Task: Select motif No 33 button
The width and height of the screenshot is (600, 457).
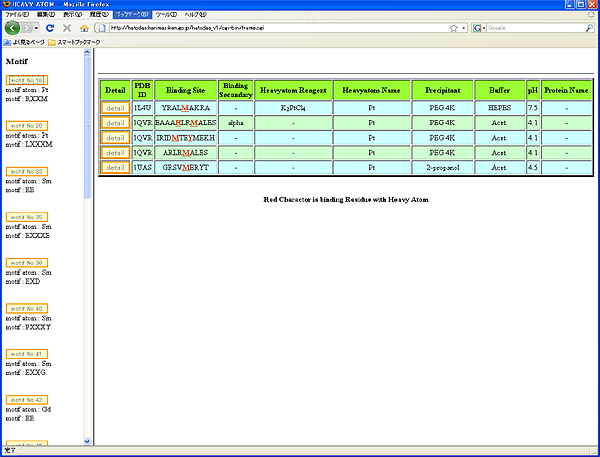Action: pyautogui.click(x=26, y=171)
